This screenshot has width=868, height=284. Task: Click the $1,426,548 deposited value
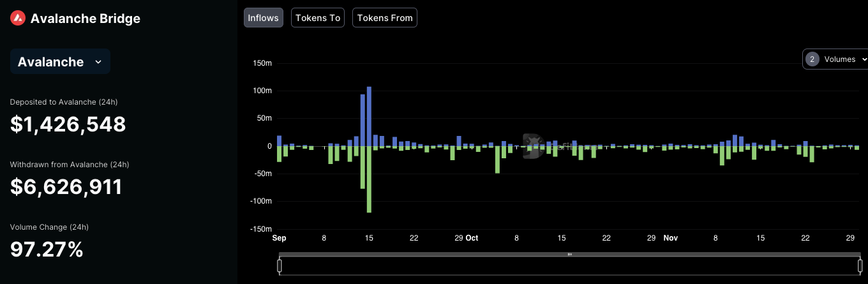[x=68, y=124]
